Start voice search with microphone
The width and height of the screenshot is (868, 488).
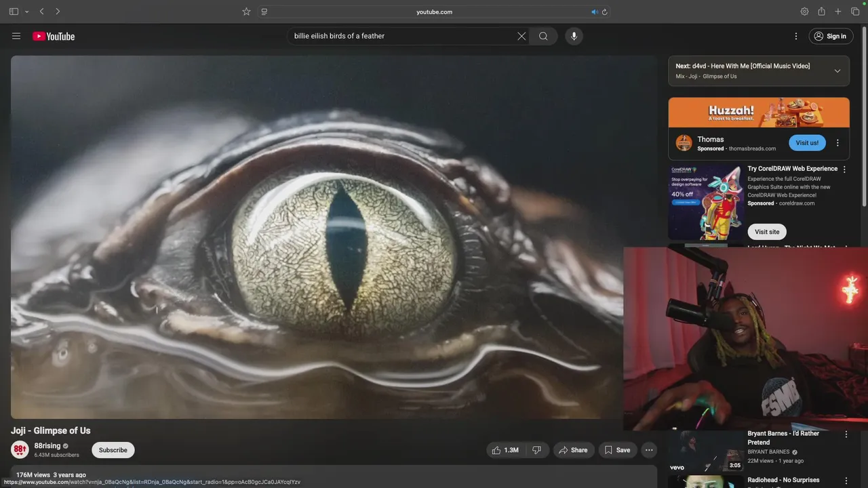click(x=574, y=36)
